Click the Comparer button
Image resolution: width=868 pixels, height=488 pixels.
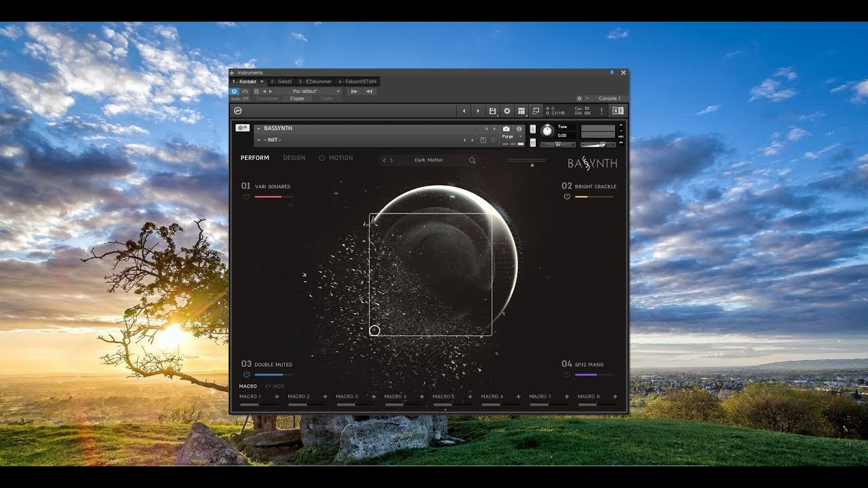coord(267,99)
